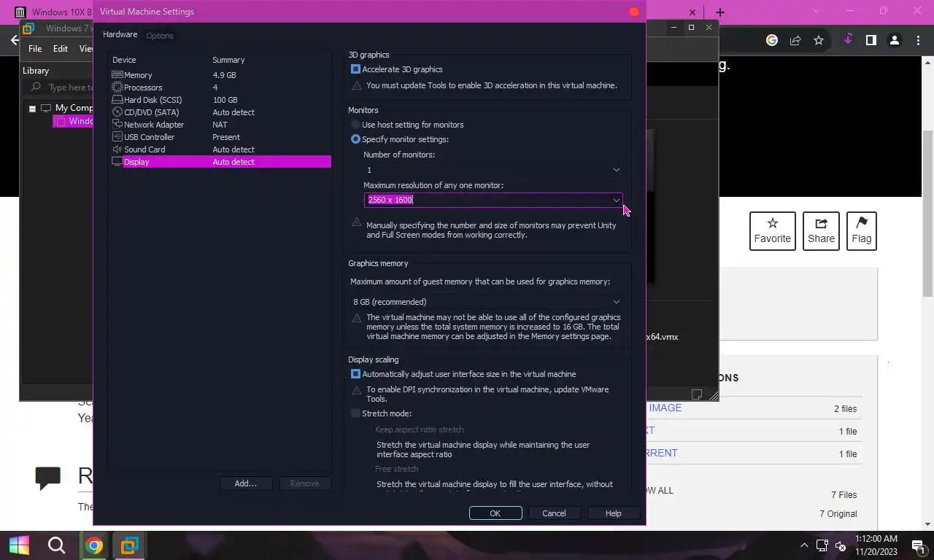Switch to the Hardware tab
Image resolution: width=934 pixels, height=560 pixels.
tap(120, 35)
